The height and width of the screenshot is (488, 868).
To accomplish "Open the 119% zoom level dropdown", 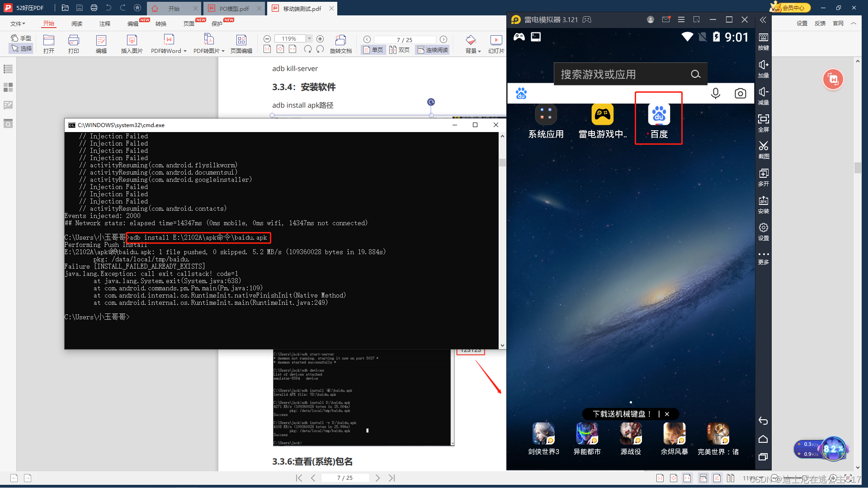I will coord(310,39).
